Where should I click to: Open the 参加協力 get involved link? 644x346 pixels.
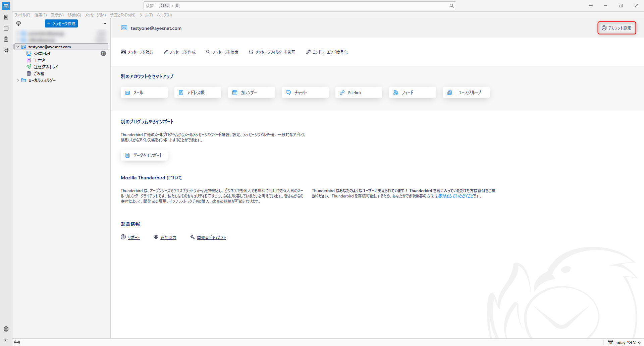click(168, 237)
